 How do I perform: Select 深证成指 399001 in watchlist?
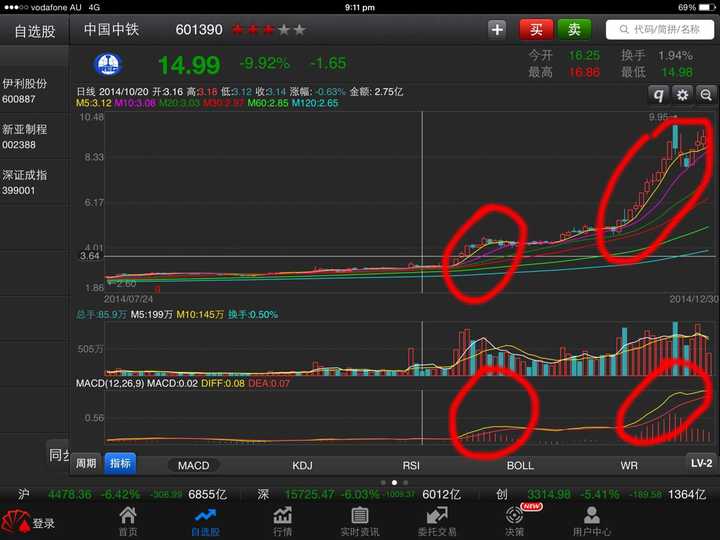(x=34, y=182)
